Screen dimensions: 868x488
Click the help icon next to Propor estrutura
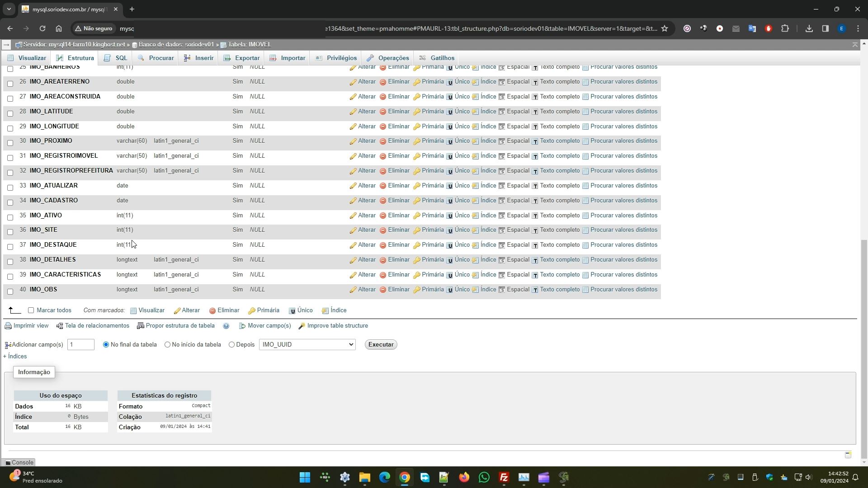pos(226,326)
